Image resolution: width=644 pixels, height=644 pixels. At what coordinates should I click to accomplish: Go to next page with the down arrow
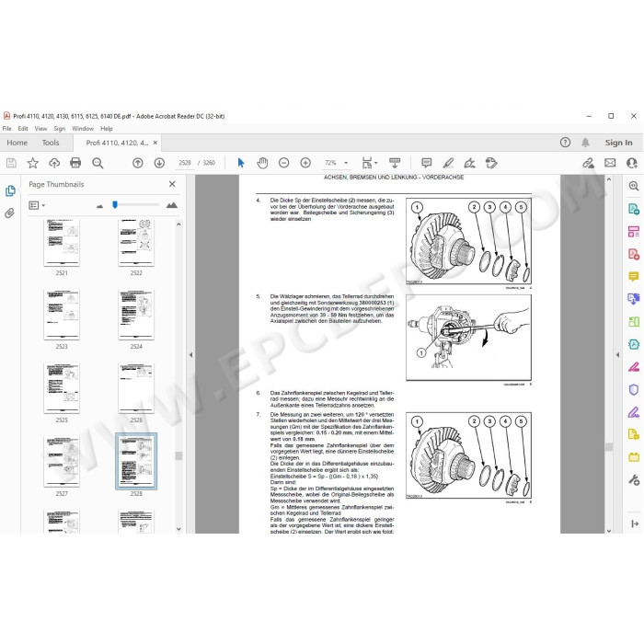click(159, 163)
